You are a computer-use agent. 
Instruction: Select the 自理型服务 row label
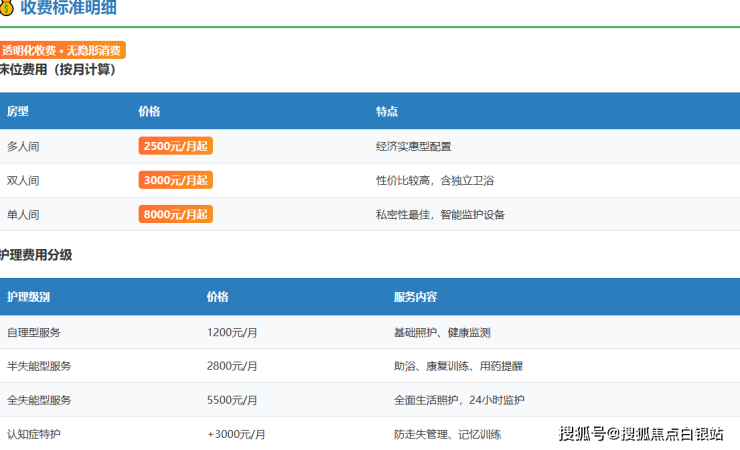click(x=33, y=332)
